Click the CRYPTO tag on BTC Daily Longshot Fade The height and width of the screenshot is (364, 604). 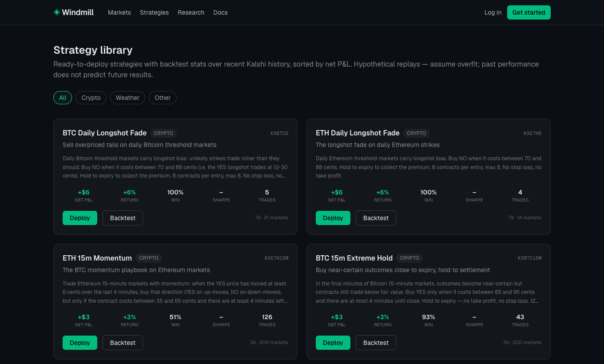(163, 133)
